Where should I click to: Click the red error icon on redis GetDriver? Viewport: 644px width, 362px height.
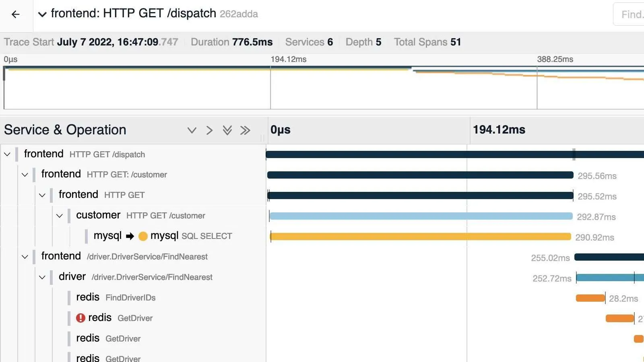pyautogui.click(x=80, y=318)
